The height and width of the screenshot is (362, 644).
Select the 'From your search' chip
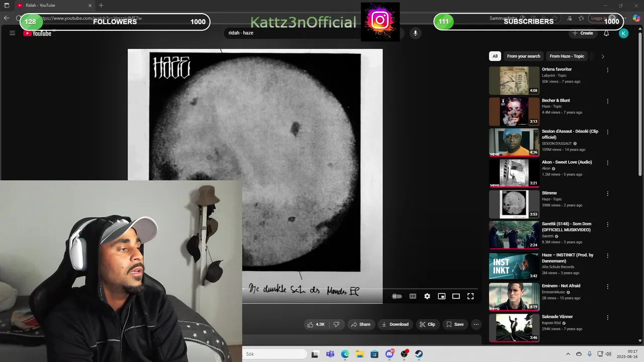click(x=523, y=56)
